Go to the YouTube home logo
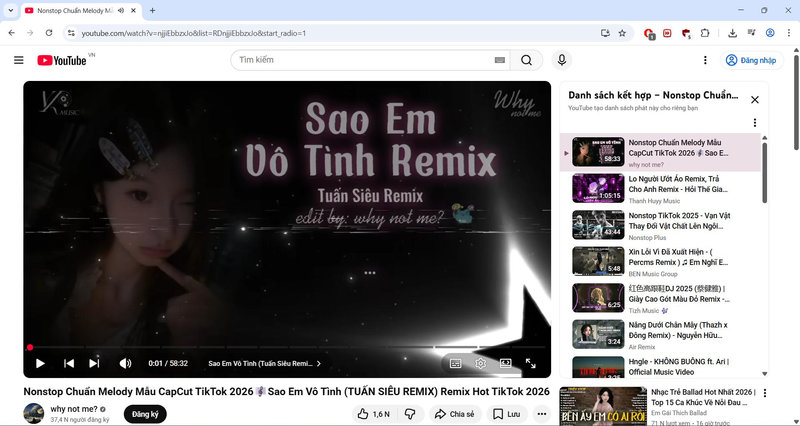Viewport: 800px width, 426px height. tap(62, 60)
